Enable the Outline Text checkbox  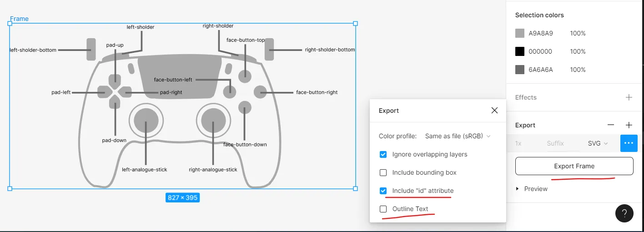(383, 209)
